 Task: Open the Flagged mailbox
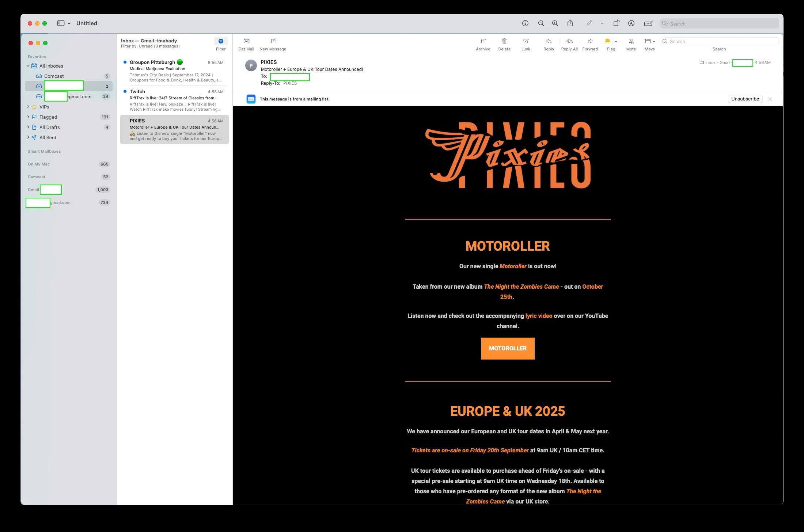coord(69,117)
